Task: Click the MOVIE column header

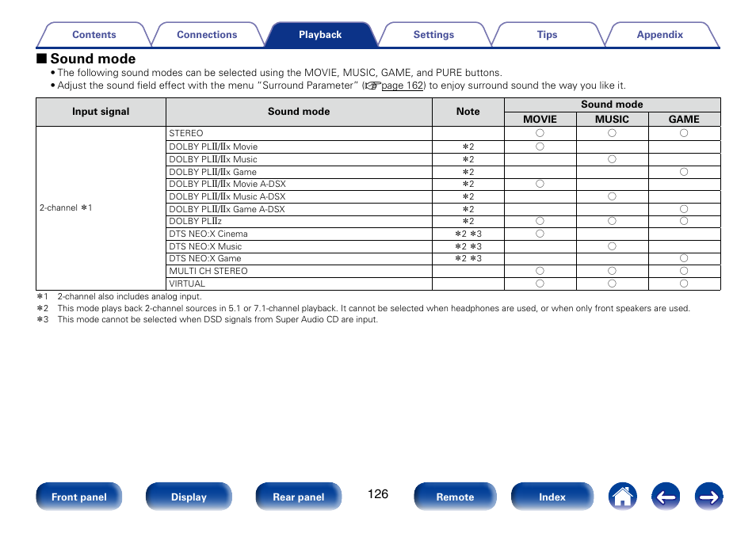Action: [540, 119]
